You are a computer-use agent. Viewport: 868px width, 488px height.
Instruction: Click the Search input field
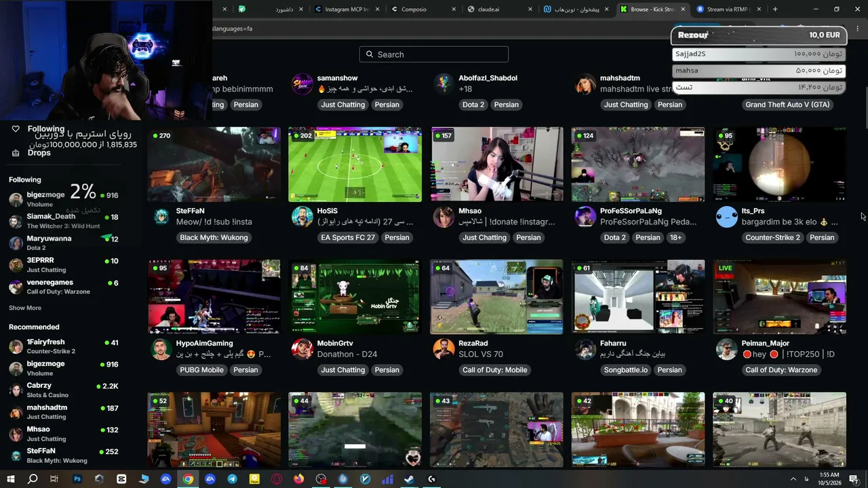pos(434,54)
